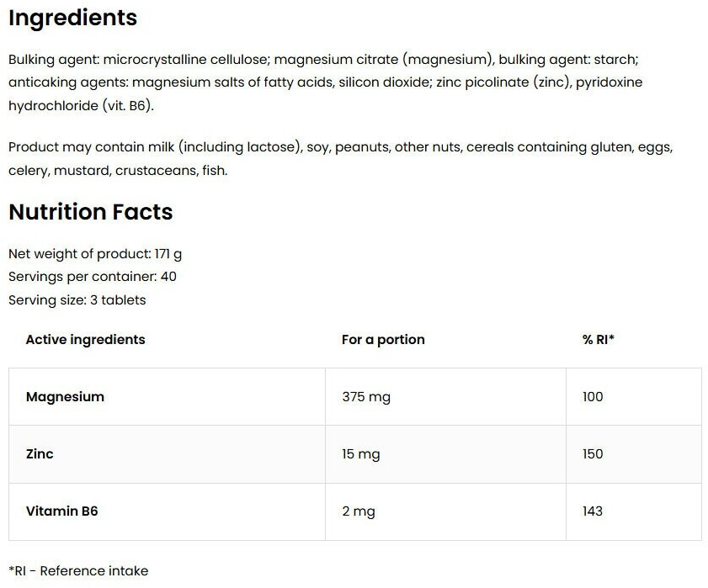Click the 100 percent RI cell
The width and height of the screenshot is (708, 588).
click(593, 397)
